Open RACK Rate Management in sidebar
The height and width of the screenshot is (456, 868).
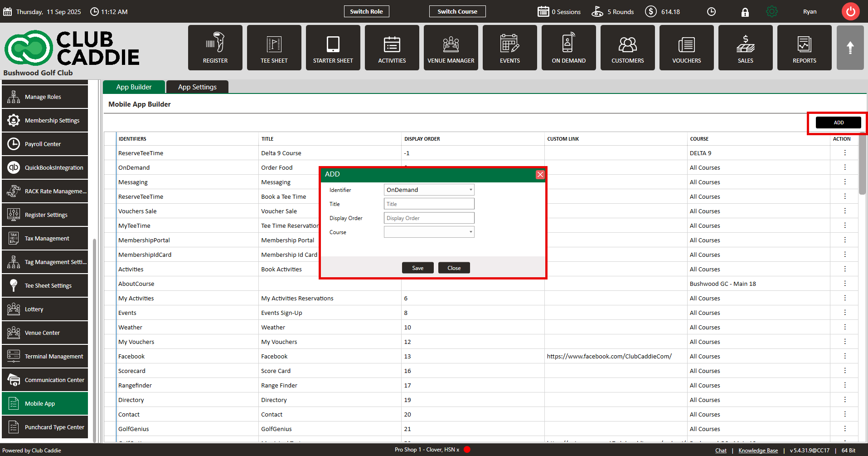tap(45, 191)
